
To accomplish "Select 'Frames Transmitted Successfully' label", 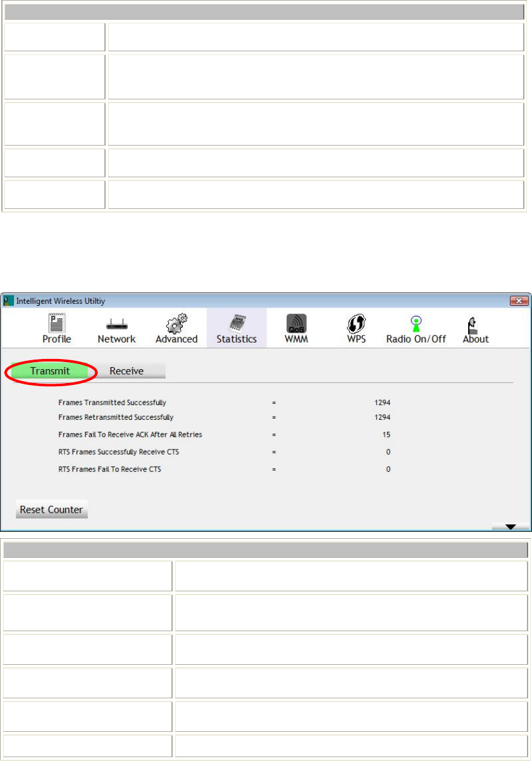I will click(112, 402).
